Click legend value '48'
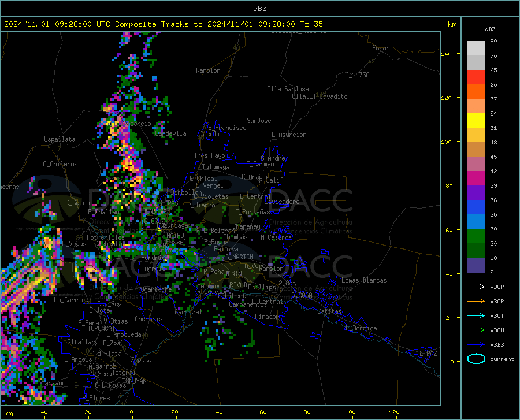The height and width of the screenshot is (420, 520). [x=493, y=143]
